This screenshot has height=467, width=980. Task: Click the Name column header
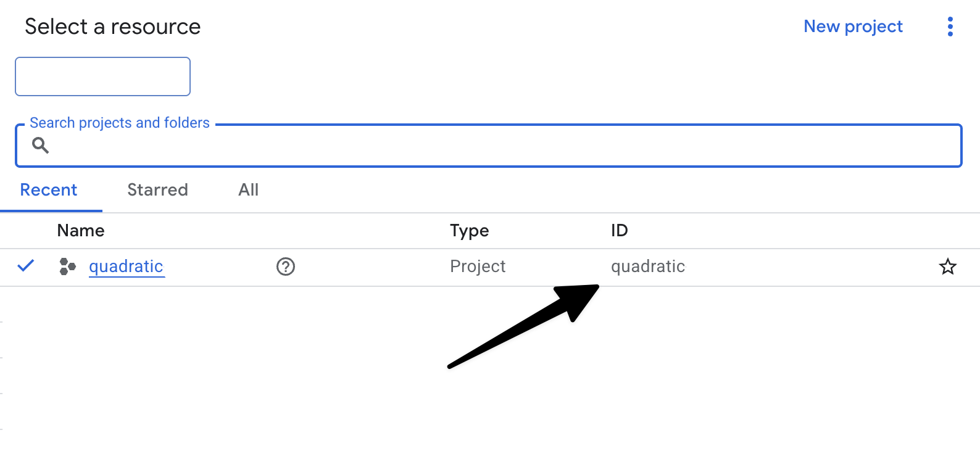point(81,231)
